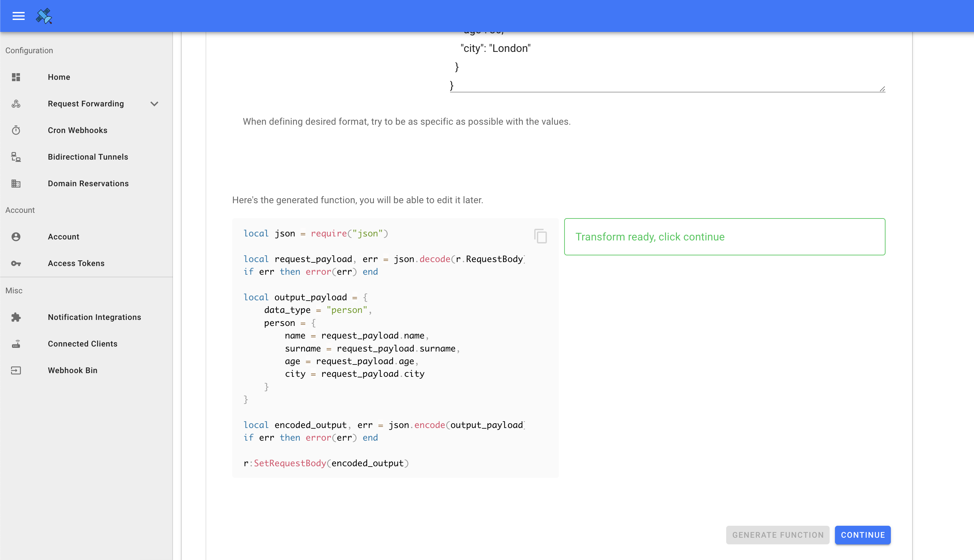Image resolution: width=974 pixels, height=560 pixels.
Task: Click the Cron Webhooks timer icon
Action: pos(16,130)
